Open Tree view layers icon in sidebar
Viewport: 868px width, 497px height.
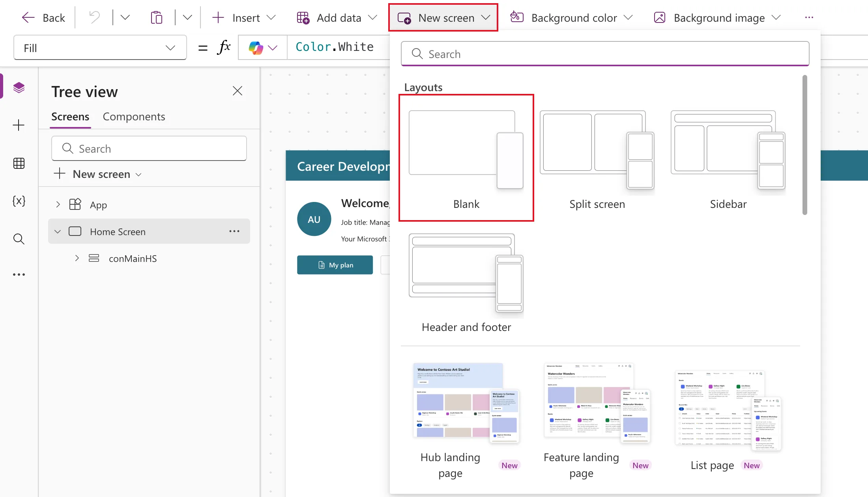[19, 88]
